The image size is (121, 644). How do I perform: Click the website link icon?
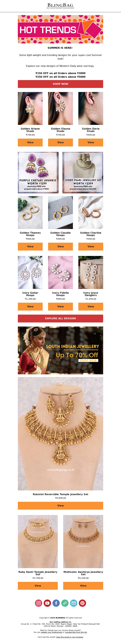pyautogui.click(x=65, y=603)
